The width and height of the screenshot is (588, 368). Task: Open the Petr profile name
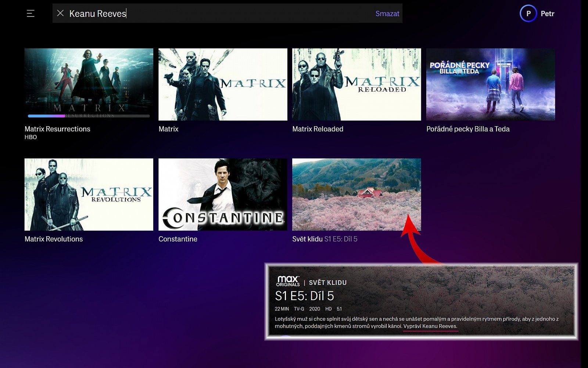[x=547, y=14]
